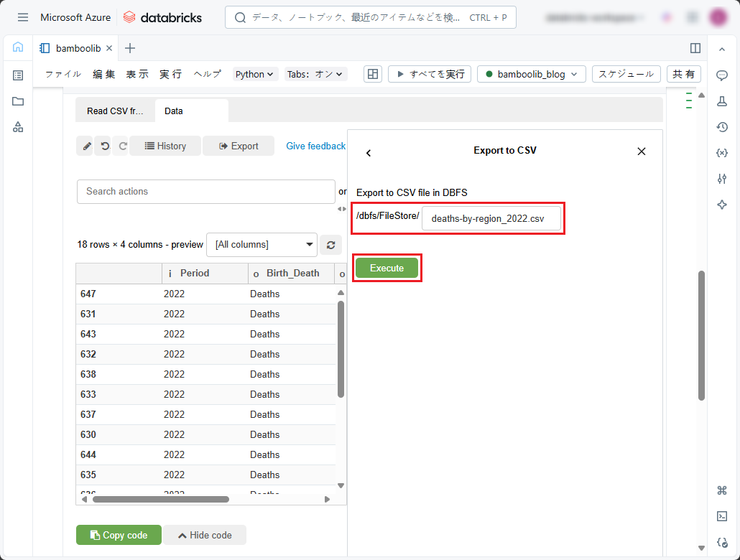Go back using the left chevron in Export panel
Image resolution: width=740 pixels, height=560 pixels.
coord(369,153)
